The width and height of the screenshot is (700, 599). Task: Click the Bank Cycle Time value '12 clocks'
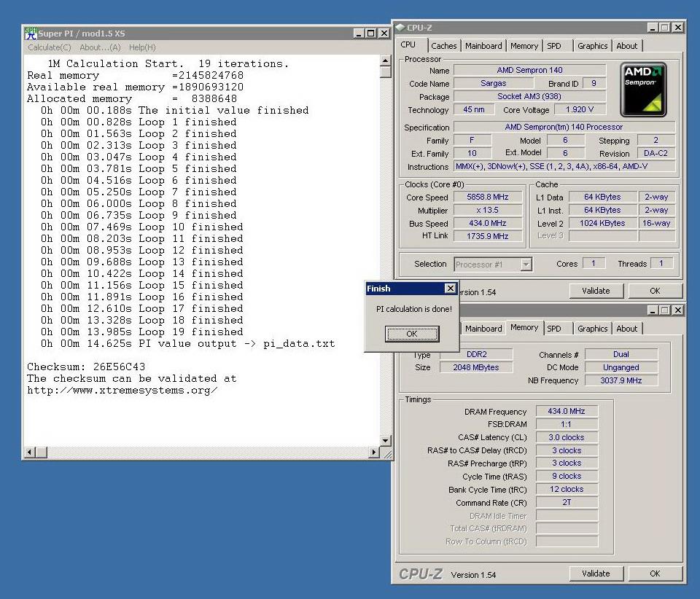tap(567, 489)
